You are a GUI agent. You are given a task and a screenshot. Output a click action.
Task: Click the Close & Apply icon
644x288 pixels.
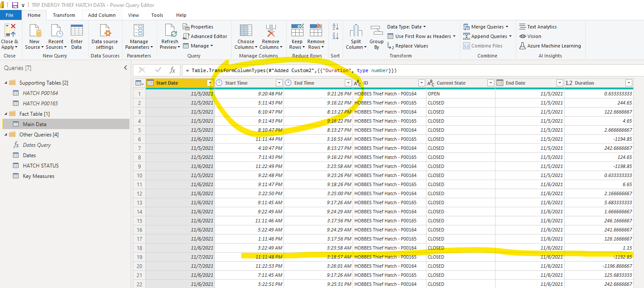9,31
